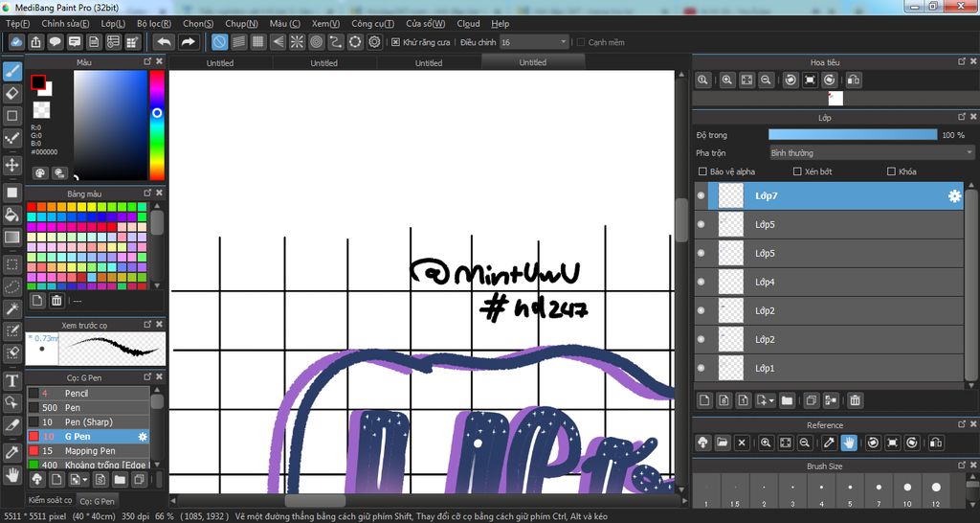Image resolution: width=980 pixels, height=523 pixels.
Task: Adjust the Độ trong opacity slider
Action: pyautogui.click(x=853, y=134)
